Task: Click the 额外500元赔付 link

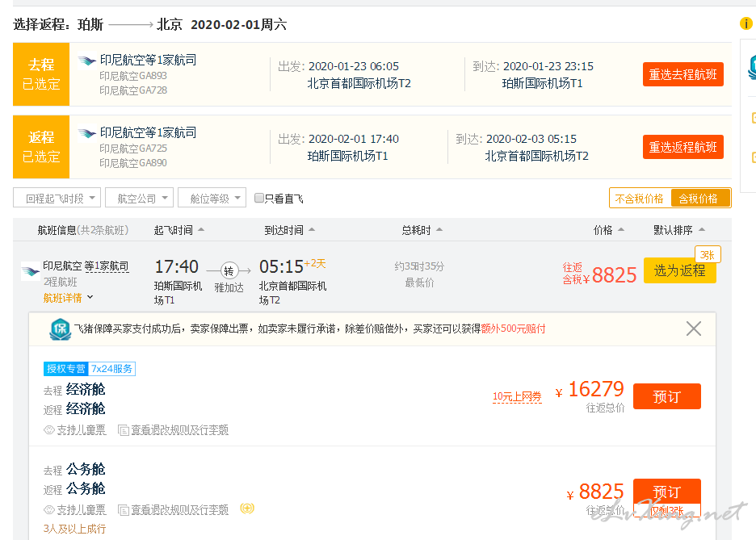Action: [513, 329]
